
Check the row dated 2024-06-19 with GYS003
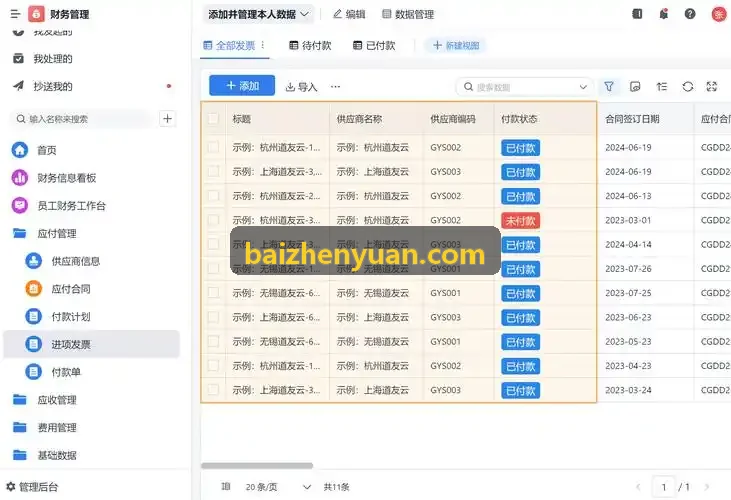(213, 171)
